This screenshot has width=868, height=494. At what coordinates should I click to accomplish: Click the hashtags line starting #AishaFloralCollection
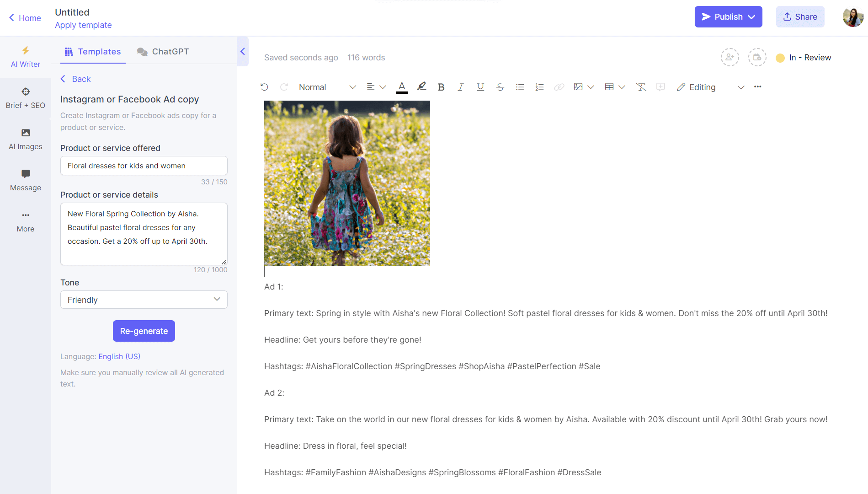(x=432, y=366)
